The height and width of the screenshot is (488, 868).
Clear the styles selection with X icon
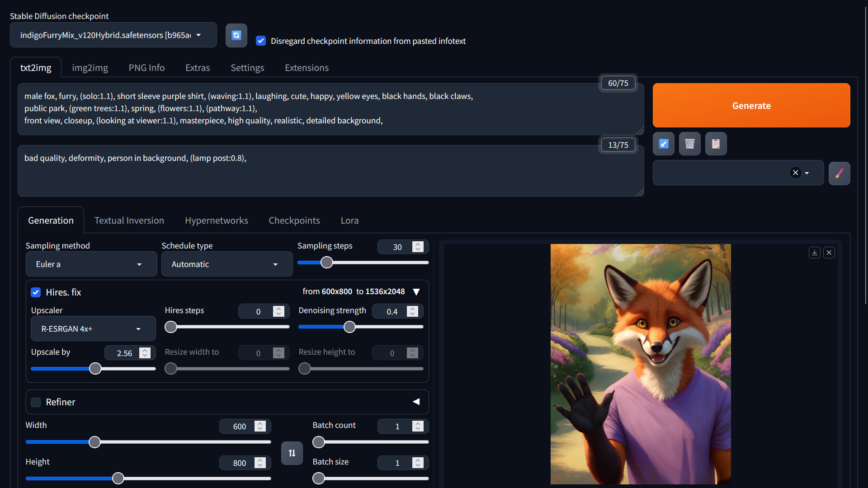(x=795, y=173)
